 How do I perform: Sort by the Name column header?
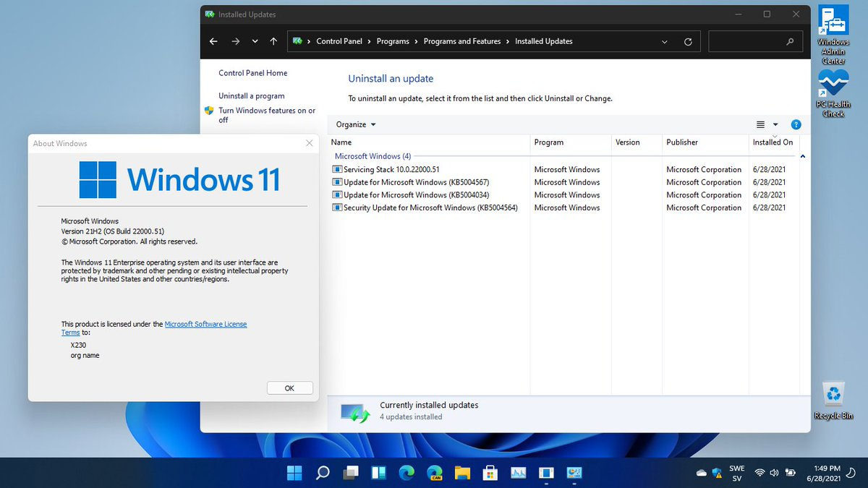tap(429, 142)
